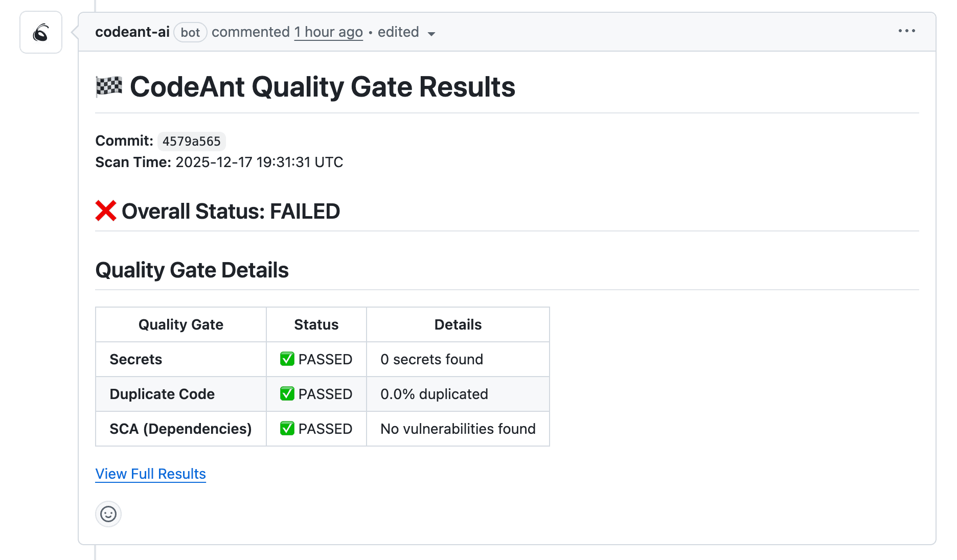Click the scan time '2025-12-17 19:31:31 UTC'

(x=260, y=162)
